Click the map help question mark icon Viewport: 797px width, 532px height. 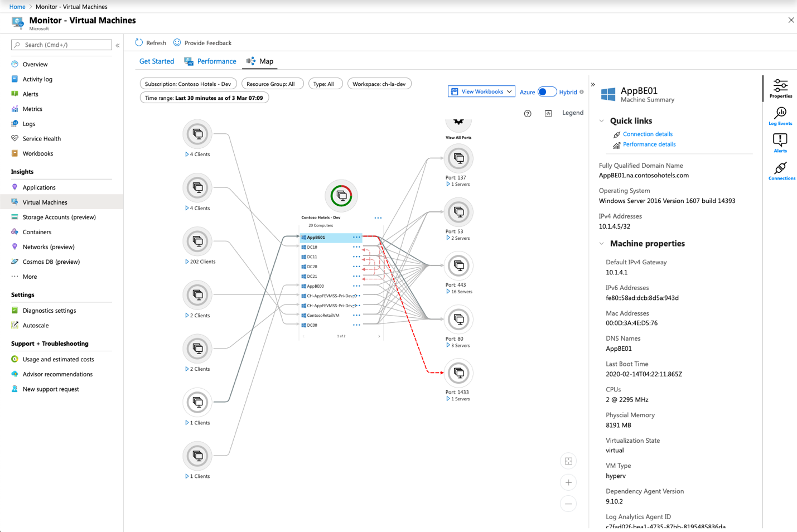click(528, 113)
